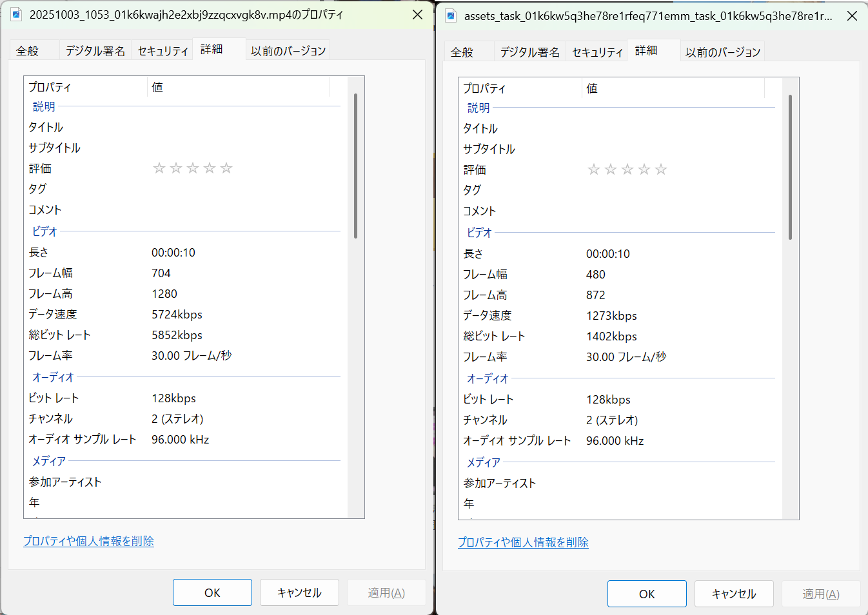Image resolution: width=868 pixels, height=615 pixels.
Task: Choose the fourth rating star in the assets_task dialog
Action: pyautogui.click(x=644, y=170)
